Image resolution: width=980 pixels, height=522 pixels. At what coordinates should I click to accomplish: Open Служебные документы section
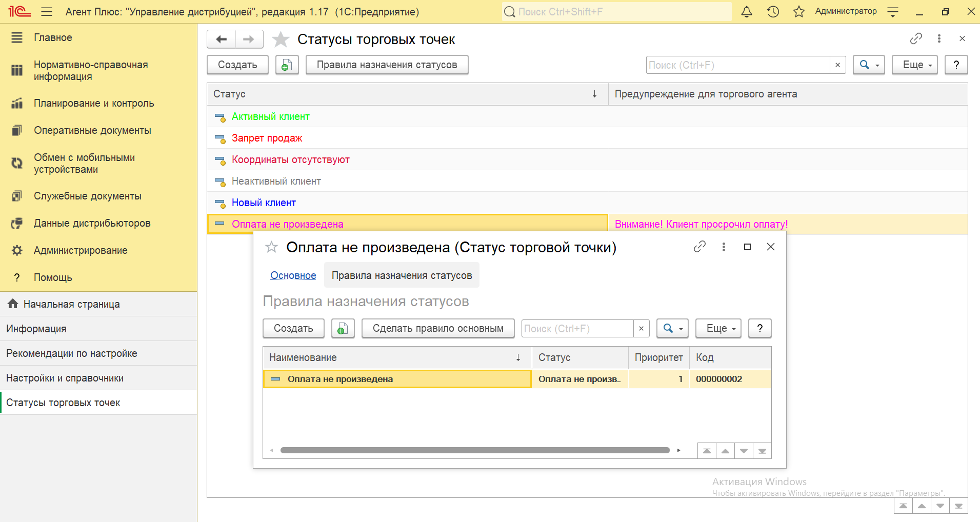point(98,196)
